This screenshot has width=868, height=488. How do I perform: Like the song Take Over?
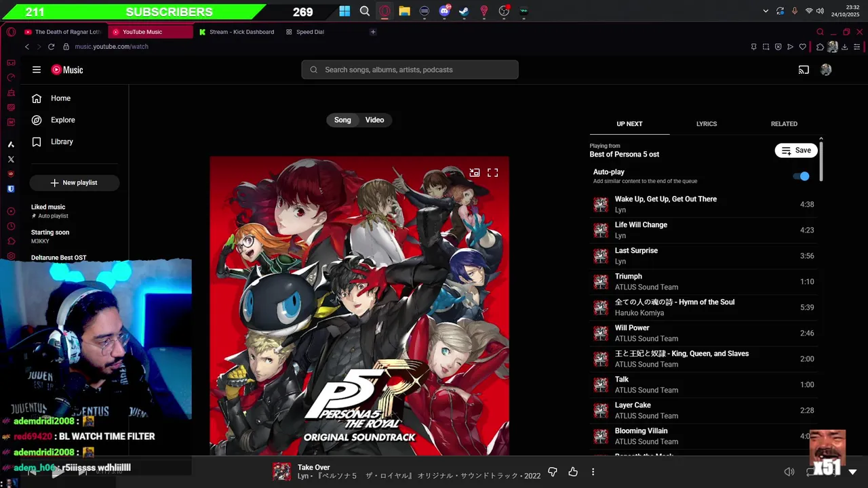(x=573, y=472)
